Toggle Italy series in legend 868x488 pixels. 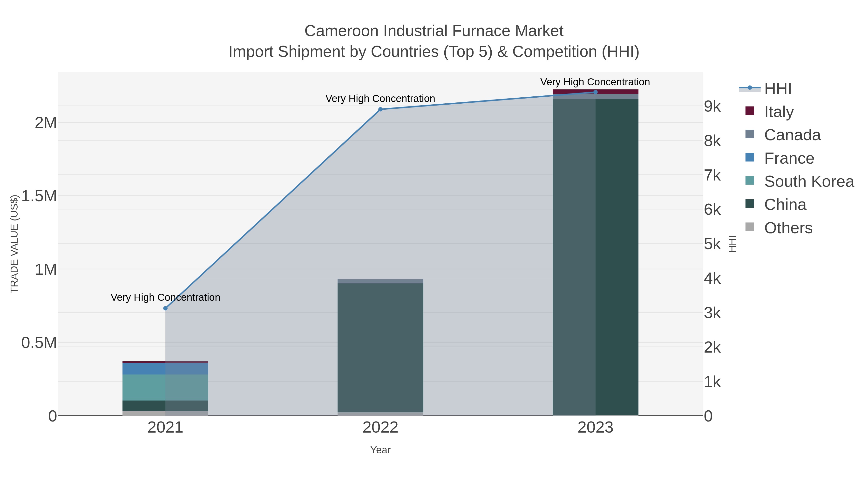[769, 112]
